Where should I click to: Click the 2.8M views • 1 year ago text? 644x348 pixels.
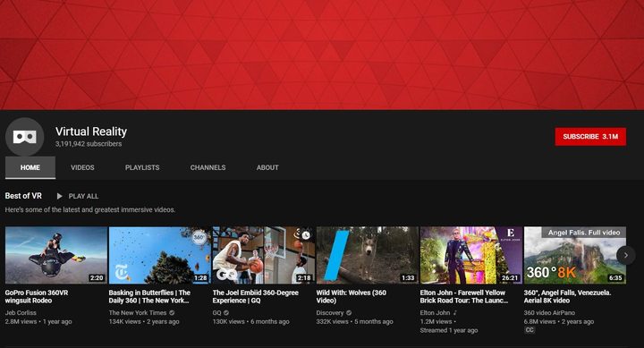pos(38,321)
